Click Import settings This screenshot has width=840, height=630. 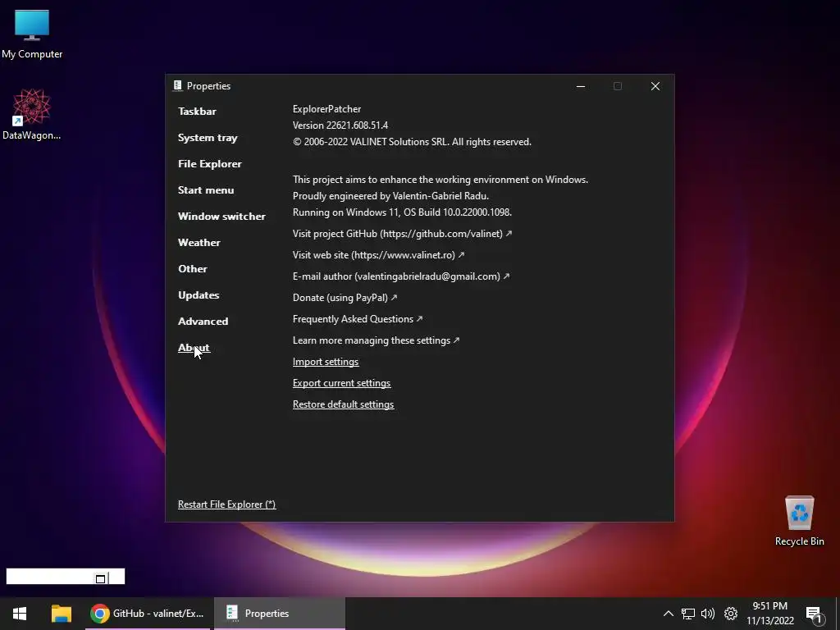[x=325, y=362]
